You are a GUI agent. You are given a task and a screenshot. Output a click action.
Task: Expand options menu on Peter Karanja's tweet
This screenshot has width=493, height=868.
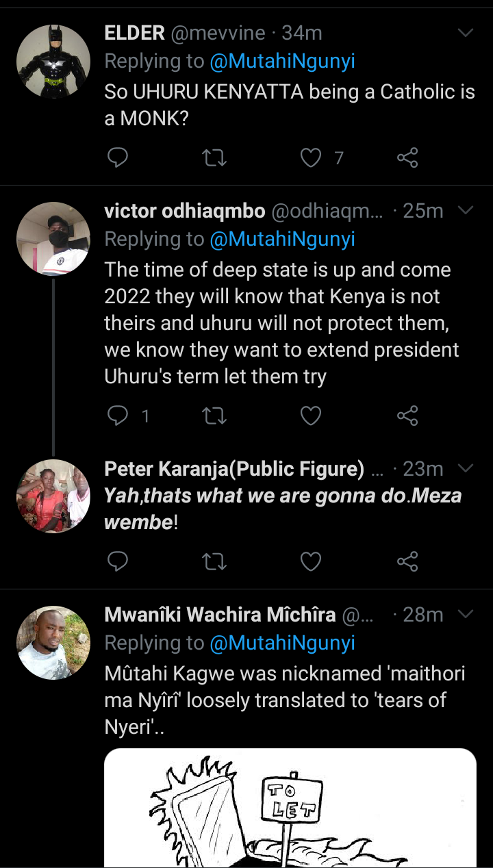pyautogui.click(x=466, y=468)
